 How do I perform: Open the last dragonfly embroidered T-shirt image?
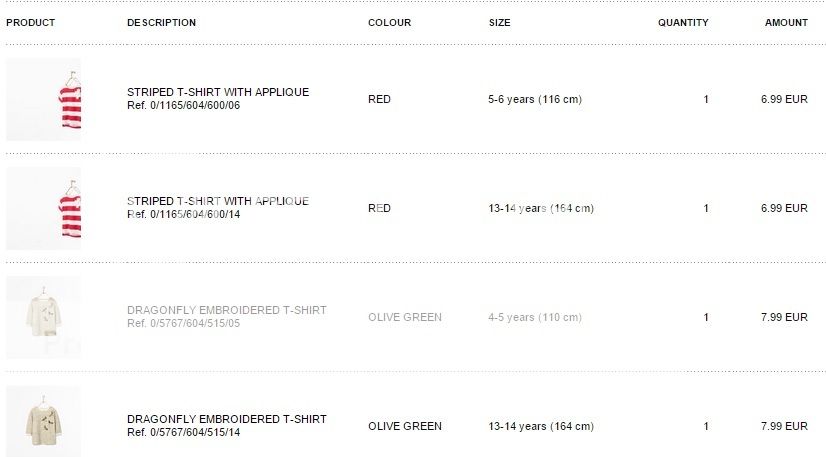[x=44, y=422]
